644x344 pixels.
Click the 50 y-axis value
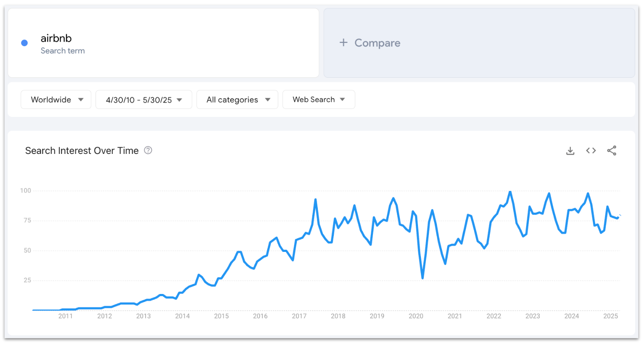(27, 251)
